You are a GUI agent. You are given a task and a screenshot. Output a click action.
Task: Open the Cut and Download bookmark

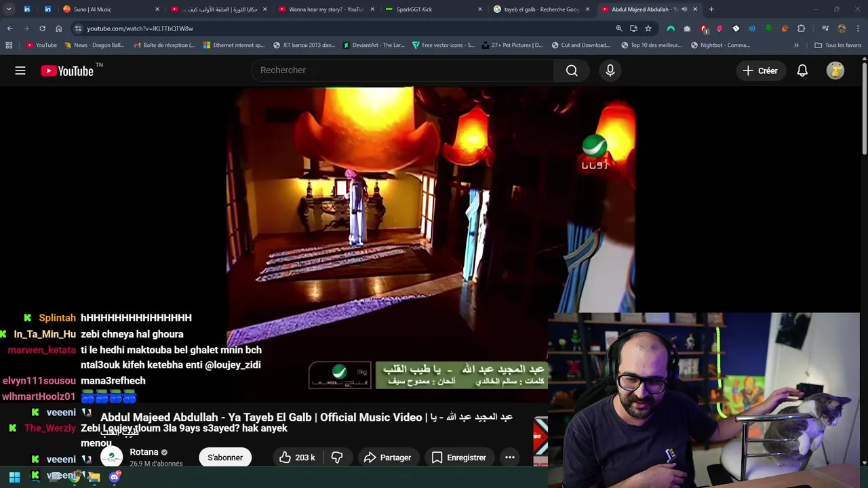click(581, 45)
